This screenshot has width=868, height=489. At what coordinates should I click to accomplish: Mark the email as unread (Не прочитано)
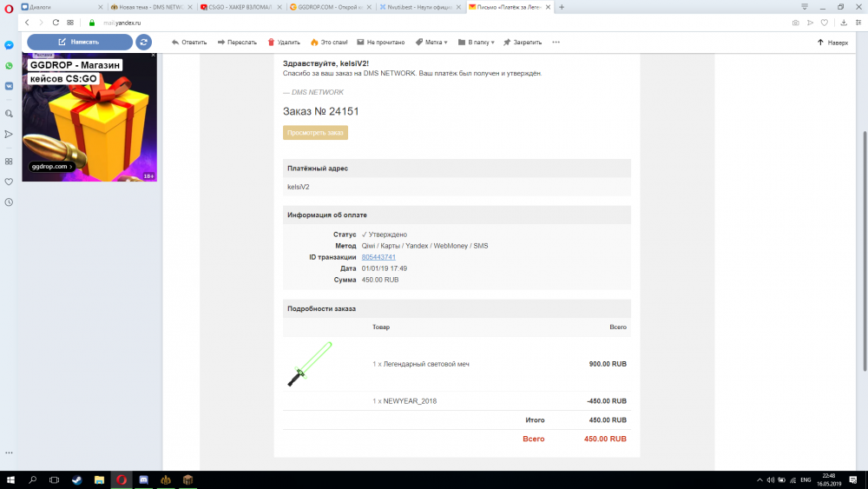[380, 42]
